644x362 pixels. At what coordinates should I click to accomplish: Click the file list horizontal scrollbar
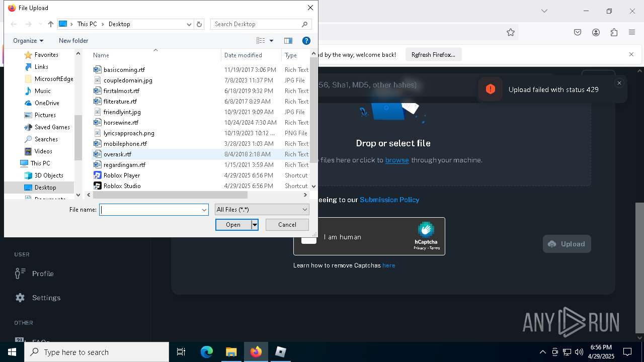click(x=170, y=195)
